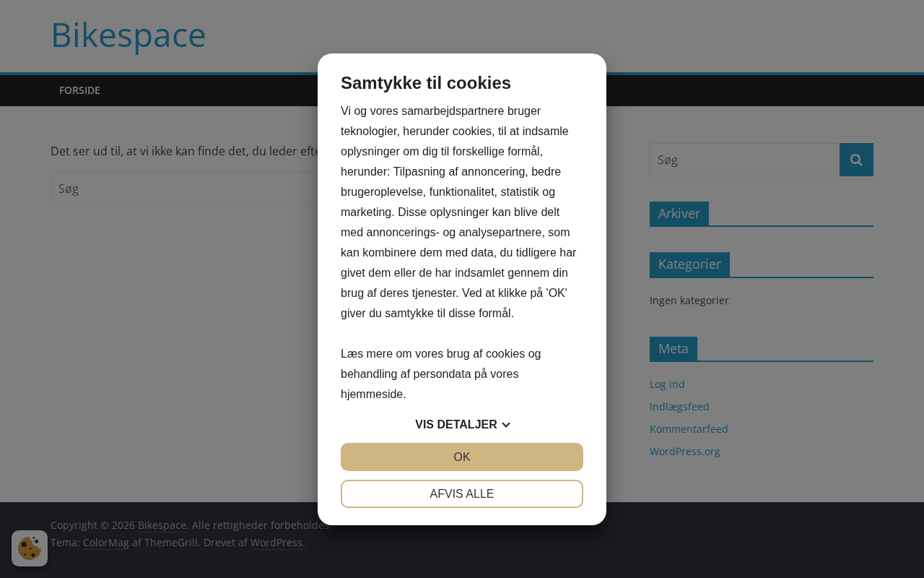
Task: Click the WordPress link in footer
Action: click(x=276, y=543)
